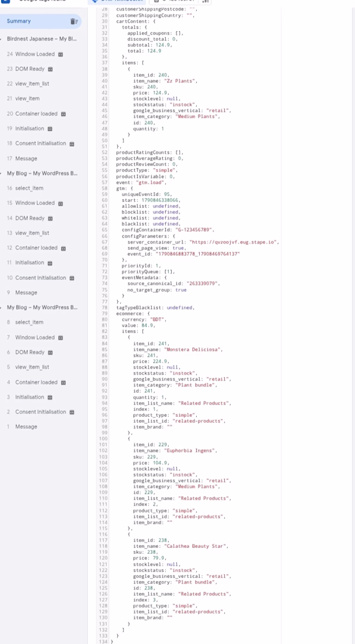
Task: Collapse the My Blog group above event 16
Action: 1,173
